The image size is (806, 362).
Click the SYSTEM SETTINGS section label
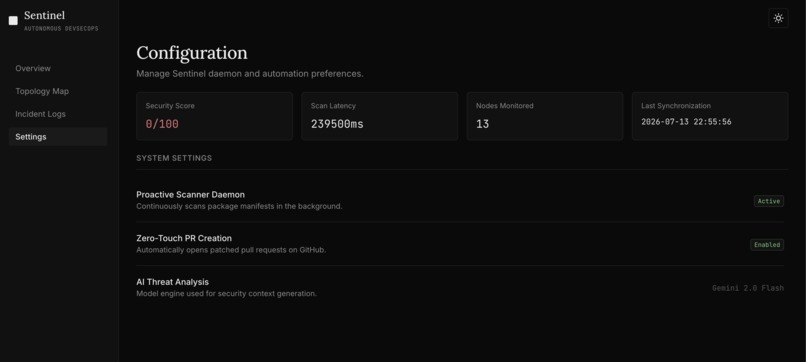click(x=174, y=158)
